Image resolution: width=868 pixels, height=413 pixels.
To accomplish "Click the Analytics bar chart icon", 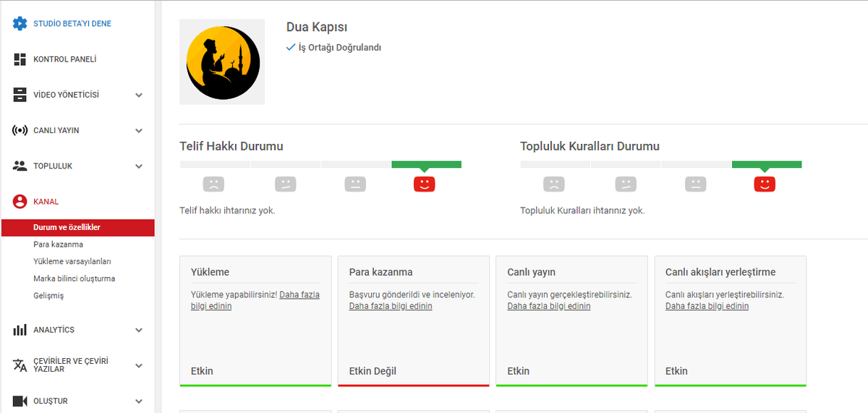I will [20, 330].
